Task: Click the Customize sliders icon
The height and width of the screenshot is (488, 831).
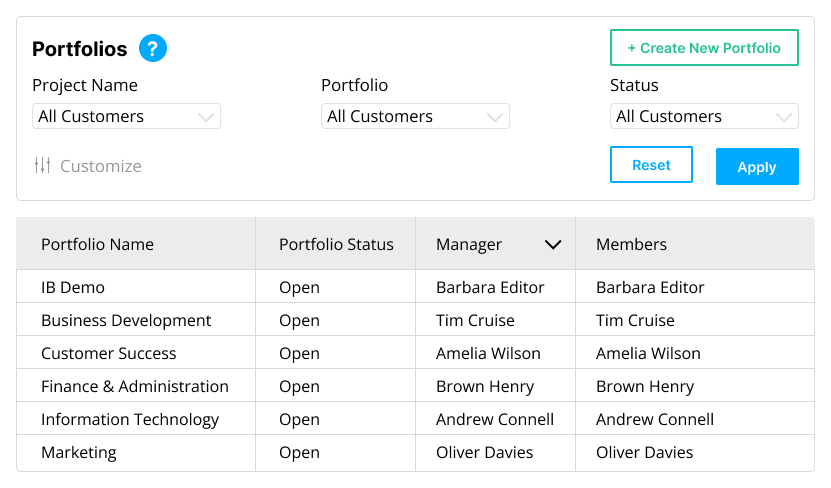Action: [x=42, y=166]
